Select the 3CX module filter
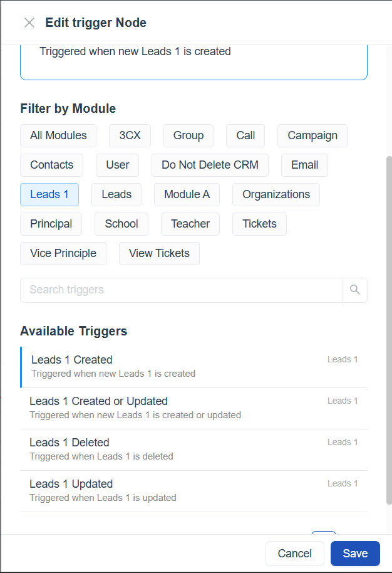 (130, 135)
